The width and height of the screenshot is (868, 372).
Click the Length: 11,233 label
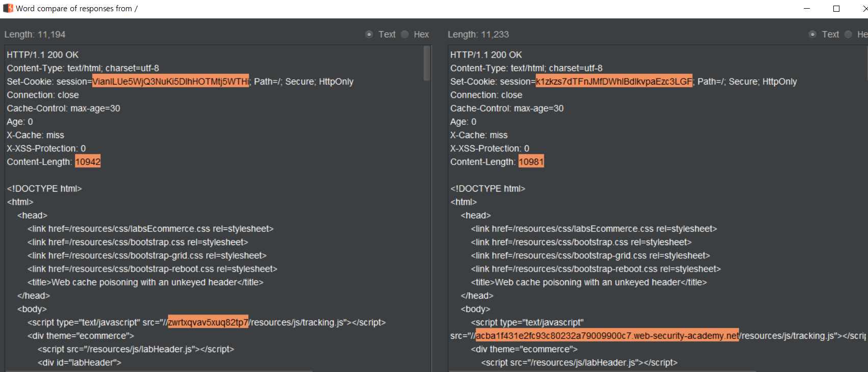coord(478,34)
